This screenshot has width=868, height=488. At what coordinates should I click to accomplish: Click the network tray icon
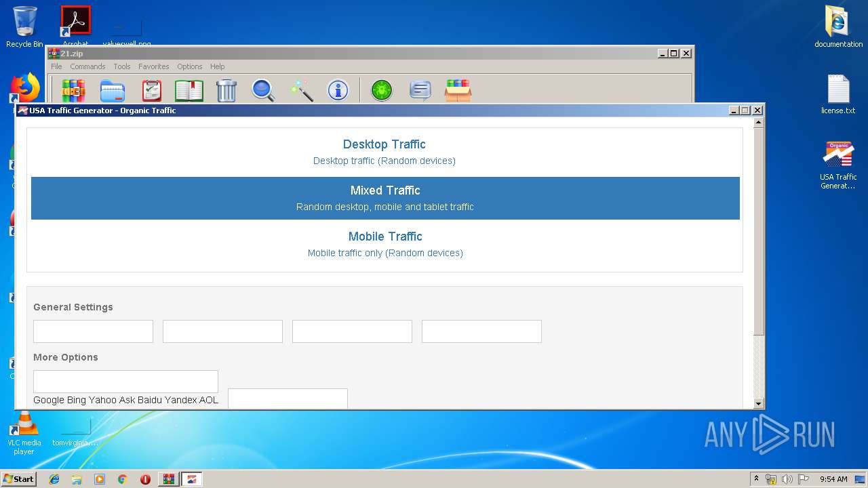[771, 479]
